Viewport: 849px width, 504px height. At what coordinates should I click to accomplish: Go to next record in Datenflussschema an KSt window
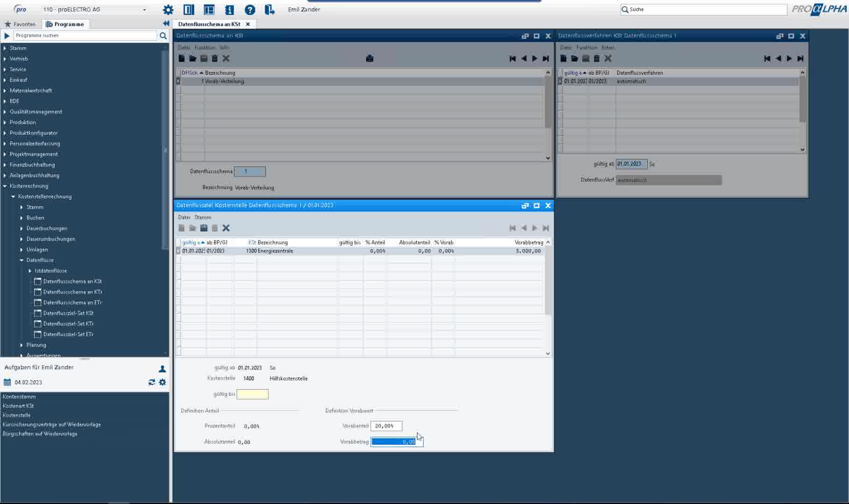(x=535, y=58)
